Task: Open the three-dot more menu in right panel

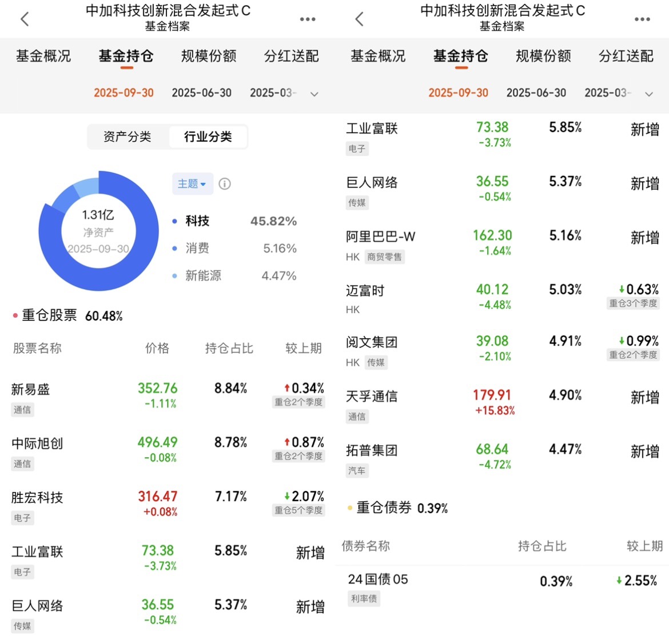Action: point(642,19)
